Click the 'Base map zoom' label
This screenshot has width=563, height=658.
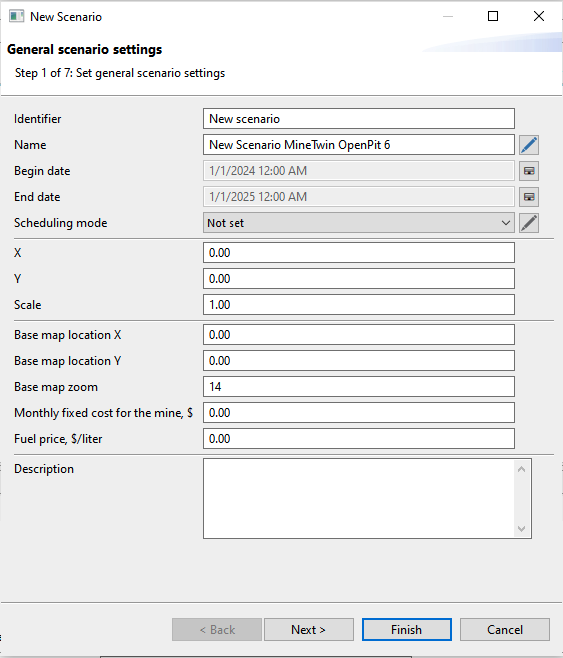point(56,387)
